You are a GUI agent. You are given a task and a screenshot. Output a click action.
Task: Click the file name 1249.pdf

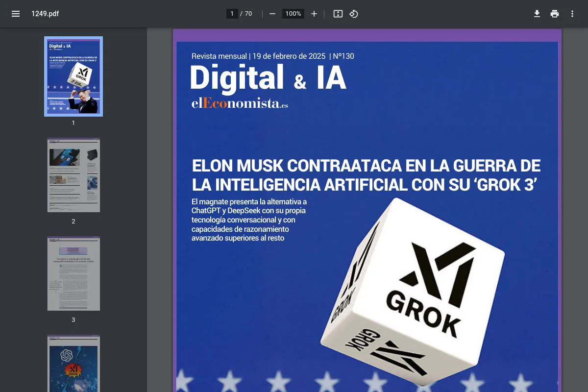[45, 14]
